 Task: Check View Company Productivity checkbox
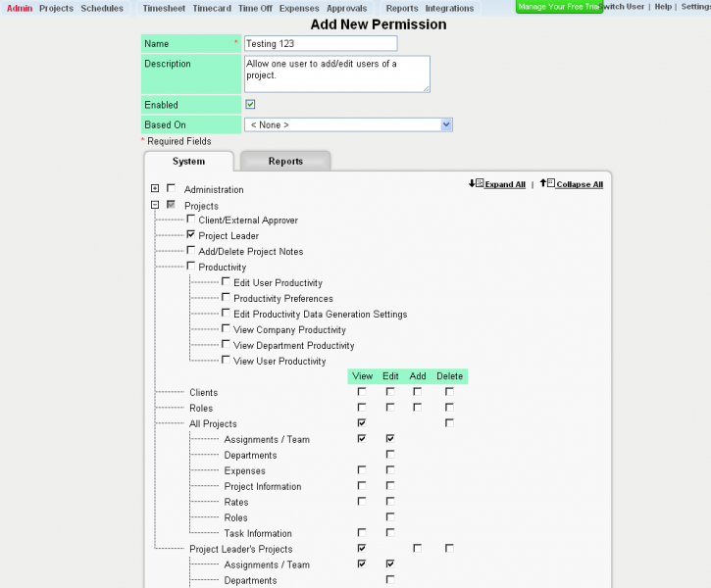226,328
